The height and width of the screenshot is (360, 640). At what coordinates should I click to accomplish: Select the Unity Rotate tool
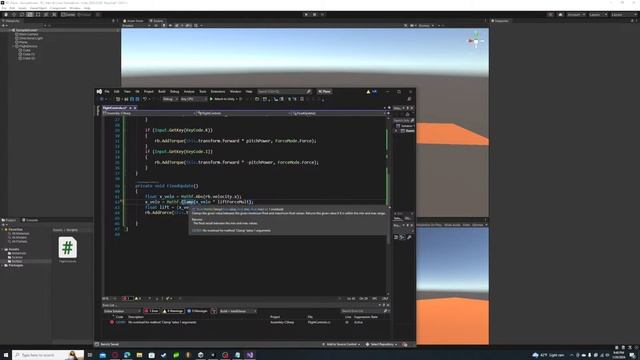pos(22,15)
